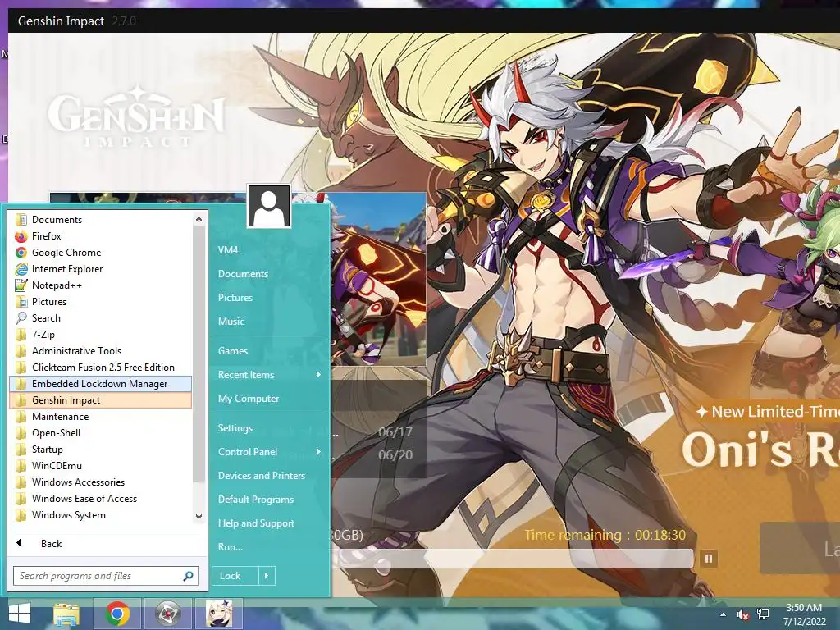Open the Startup folder
This screenshot has height=630, width=840.
coord(101,450)
